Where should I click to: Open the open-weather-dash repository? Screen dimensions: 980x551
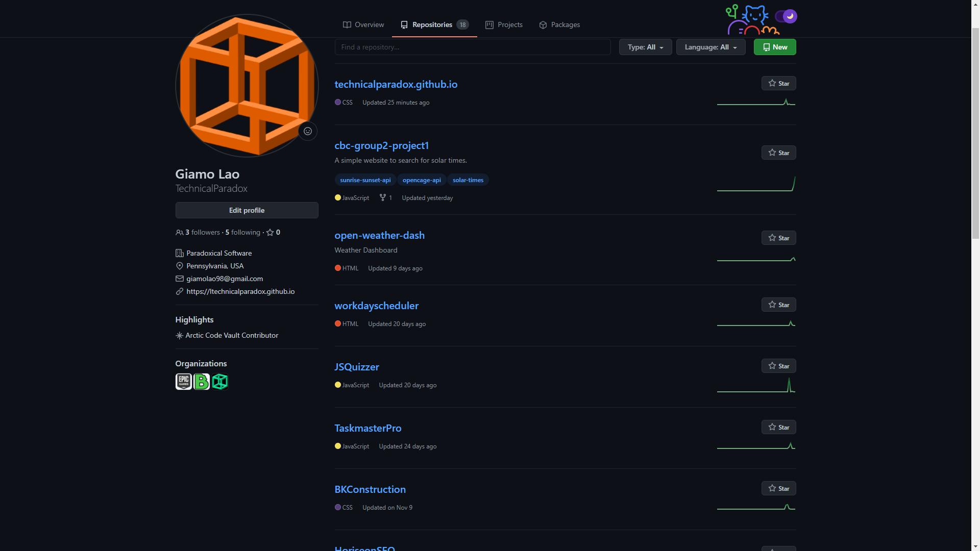[379, 235]
